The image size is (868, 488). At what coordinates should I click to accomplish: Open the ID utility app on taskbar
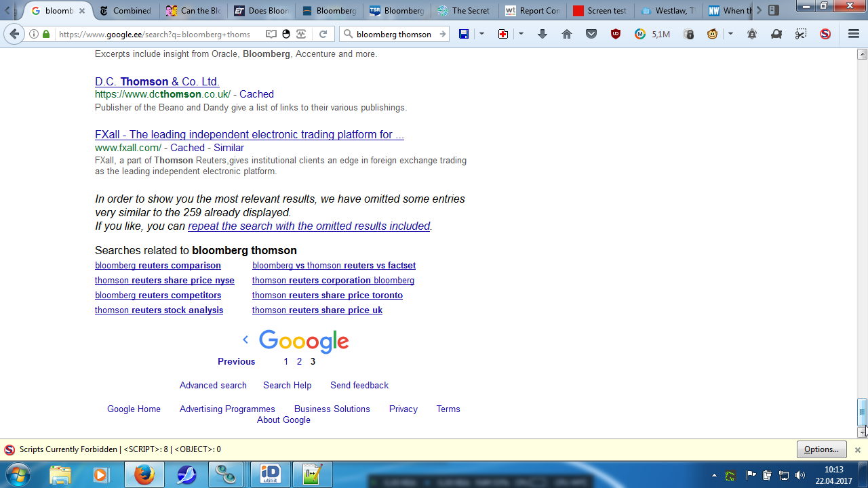pyautogui.click(x=271, y=474)
